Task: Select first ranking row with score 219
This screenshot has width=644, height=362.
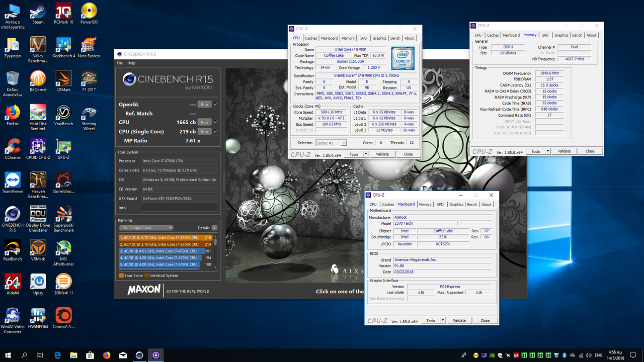Action: [166, 237]
